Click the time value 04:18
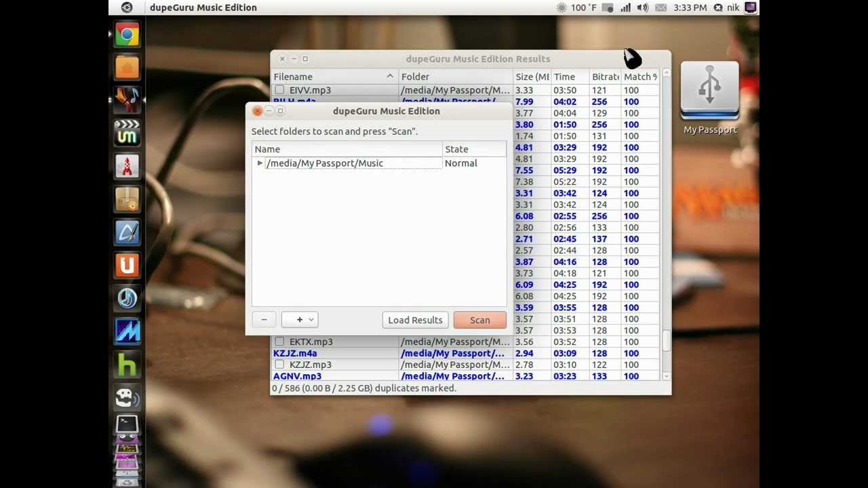Screen dimensions: 868x488 564,273
